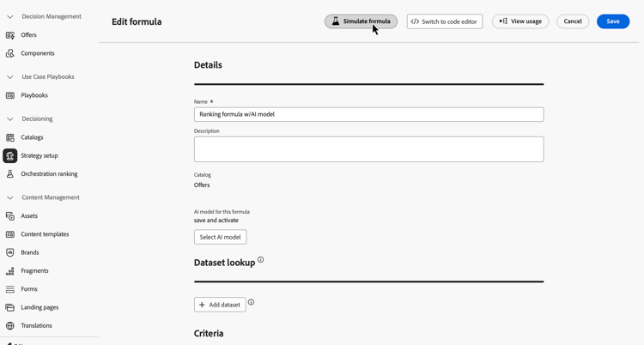Collapse the Content Management section

tap(9, 197)
